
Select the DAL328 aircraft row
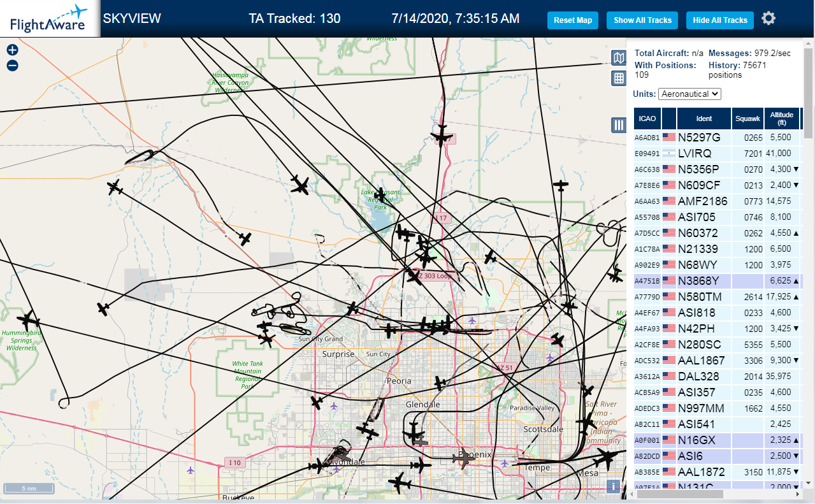coord(718,376)
